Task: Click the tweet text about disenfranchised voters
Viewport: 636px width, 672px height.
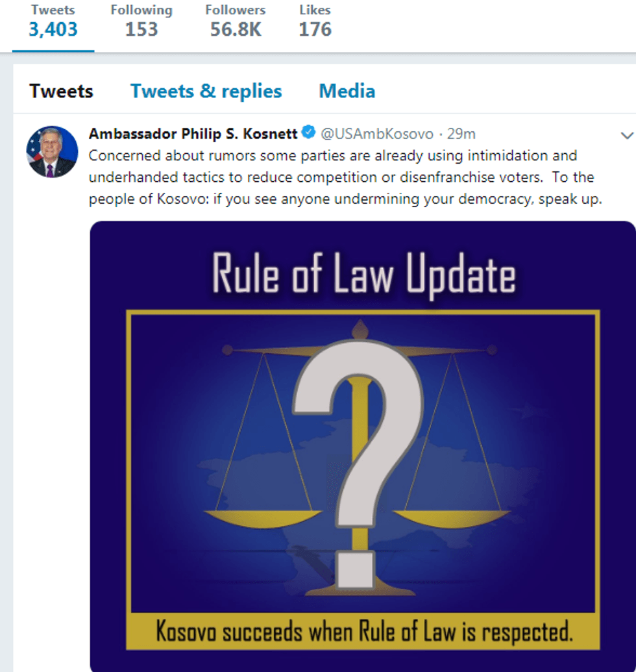Action: click(x=345, y=177)
